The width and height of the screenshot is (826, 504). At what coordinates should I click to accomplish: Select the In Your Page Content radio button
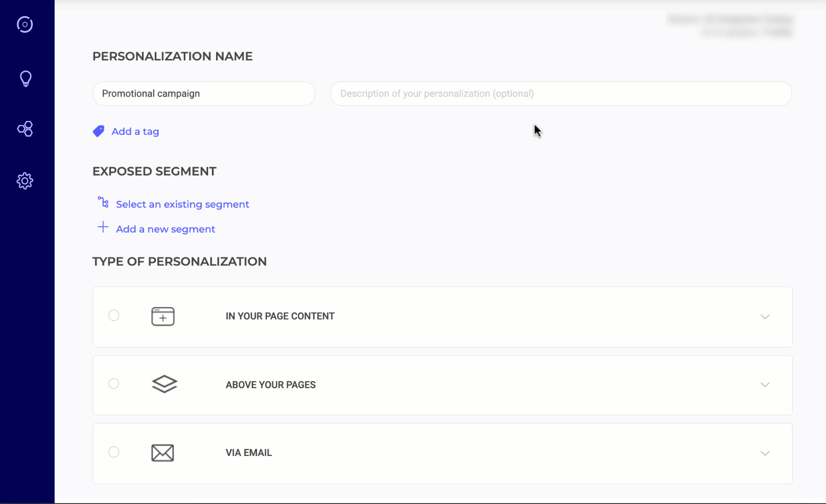coord(114,315)
